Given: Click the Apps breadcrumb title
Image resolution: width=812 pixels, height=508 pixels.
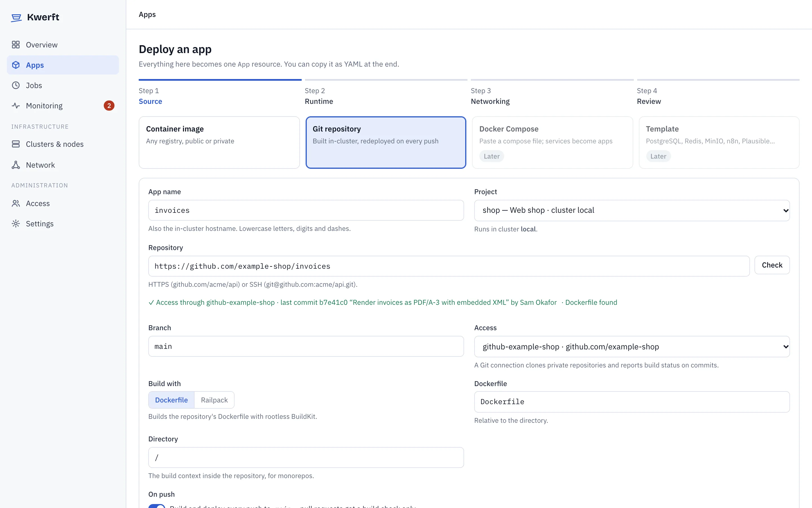Looking at the screenshot, I should click(147, 14).
